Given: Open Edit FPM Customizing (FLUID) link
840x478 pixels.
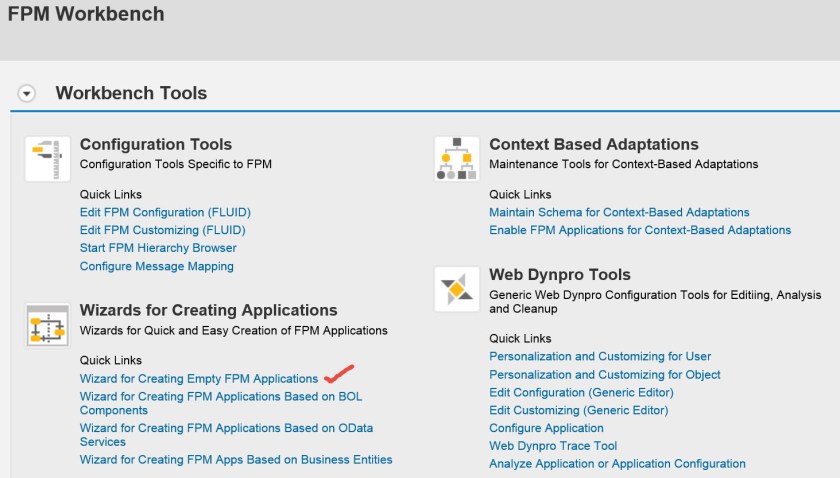Looking at the screenshot, I should [x=162, y=230].
